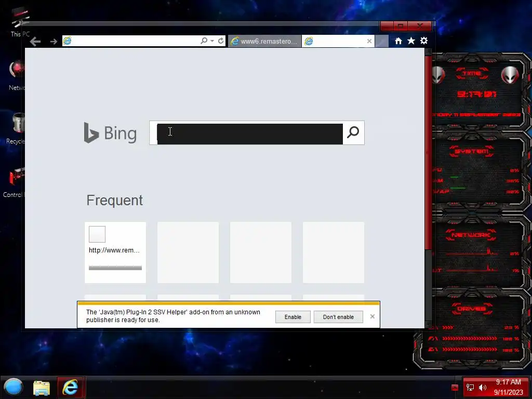Open the address bar autocomplete dropdown arrow

tap(212, 41)
